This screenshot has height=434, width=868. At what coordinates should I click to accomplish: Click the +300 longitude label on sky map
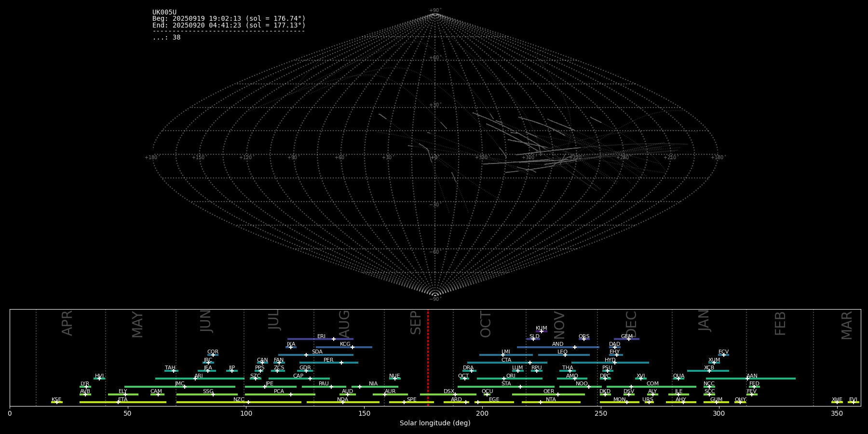tap(529, 158)
